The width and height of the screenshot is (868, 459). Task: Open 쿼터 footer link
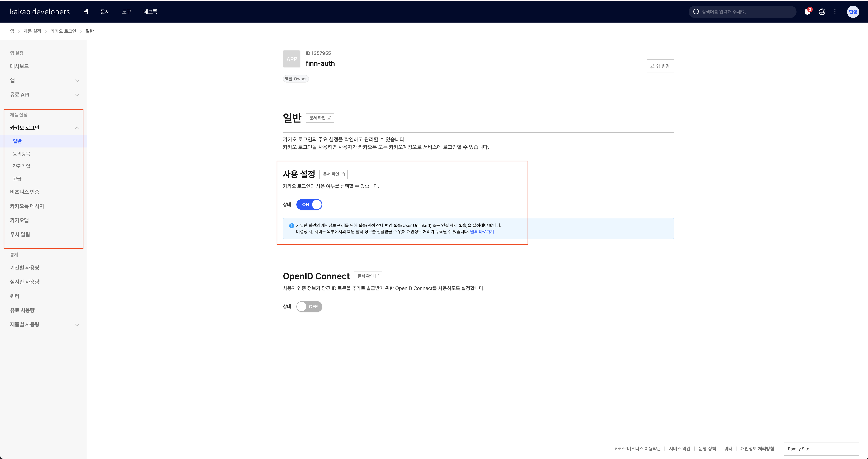(x=728, y=449)
